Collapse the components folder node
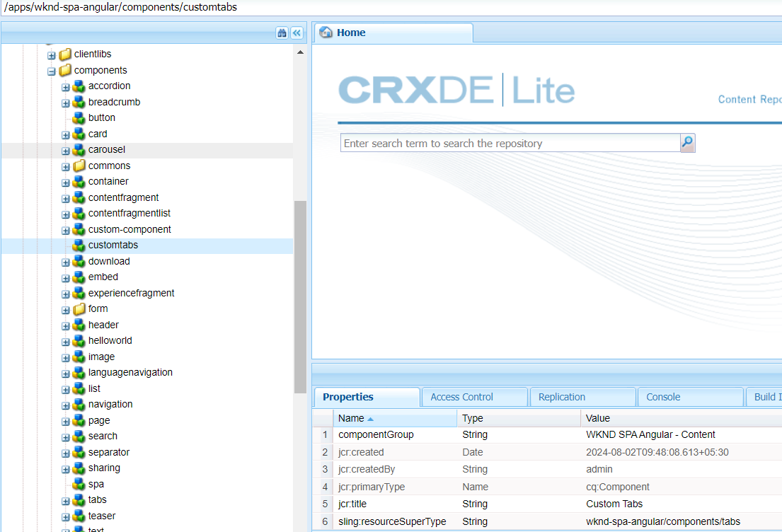Screen dimensions: 782x532 tap(51, 70)
